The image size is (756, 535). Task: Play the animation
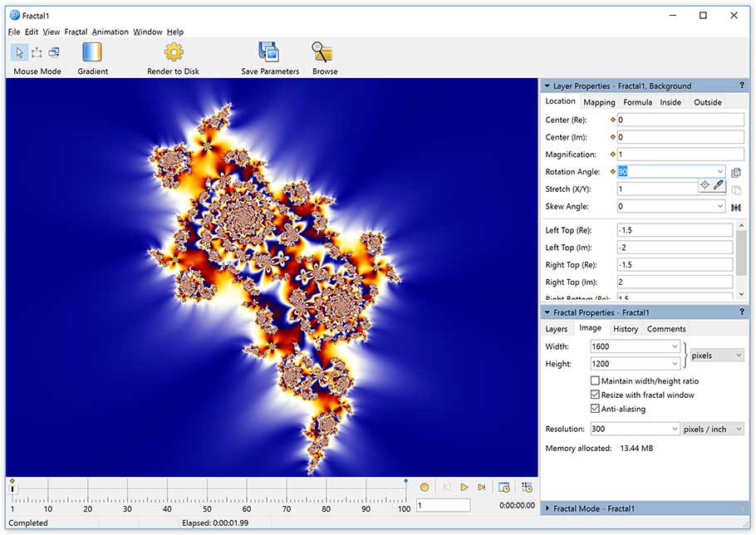464,488
